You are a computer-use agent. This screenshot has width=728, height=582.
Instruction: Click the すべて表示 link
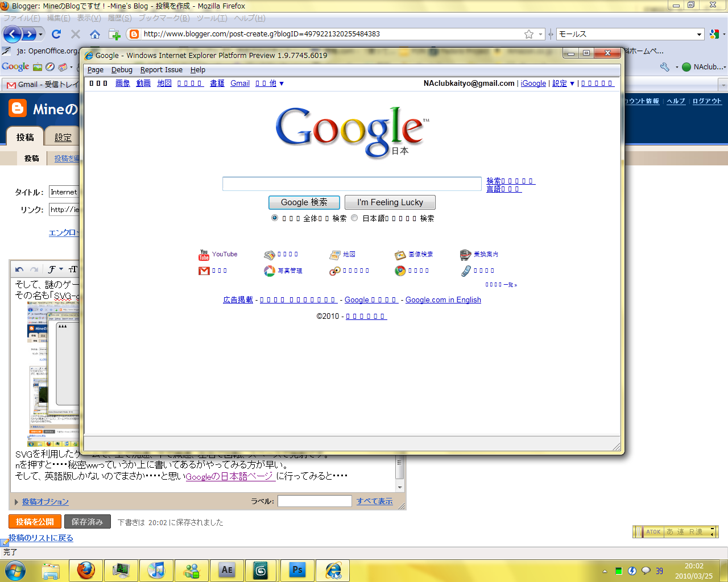click(x=375, y=501)
